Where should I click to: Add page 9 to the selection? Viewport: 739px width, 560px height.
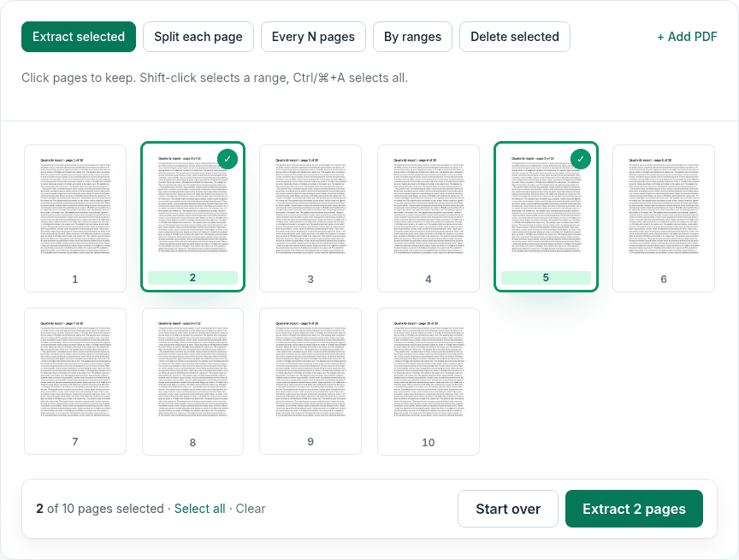[310, 381]
